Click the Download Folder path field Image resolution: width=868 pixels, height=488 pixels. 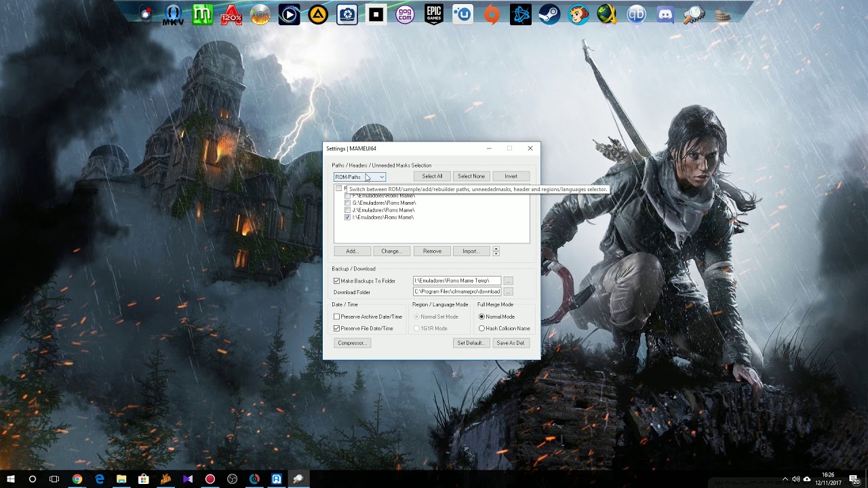(x=457, y=291)
